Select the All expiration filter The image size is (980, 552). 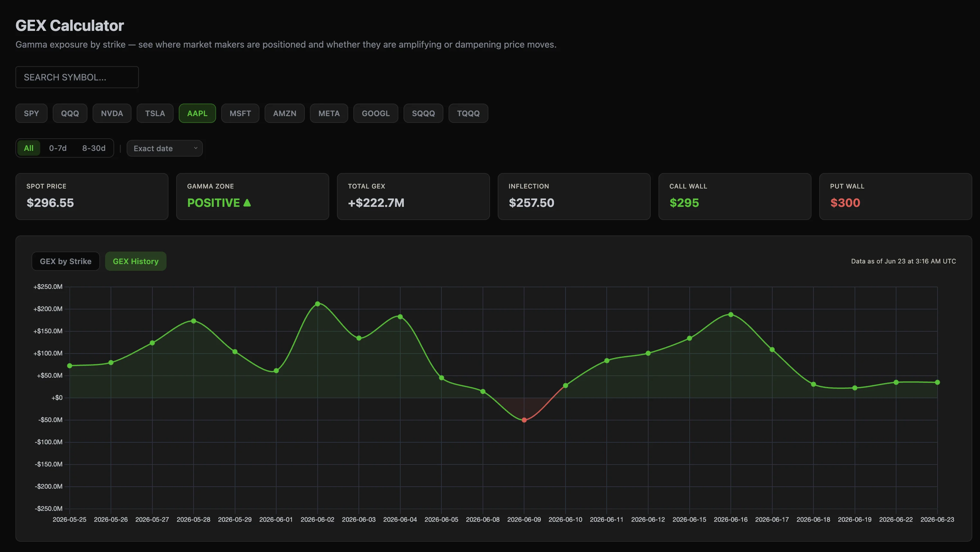click(x=29, y=148)
